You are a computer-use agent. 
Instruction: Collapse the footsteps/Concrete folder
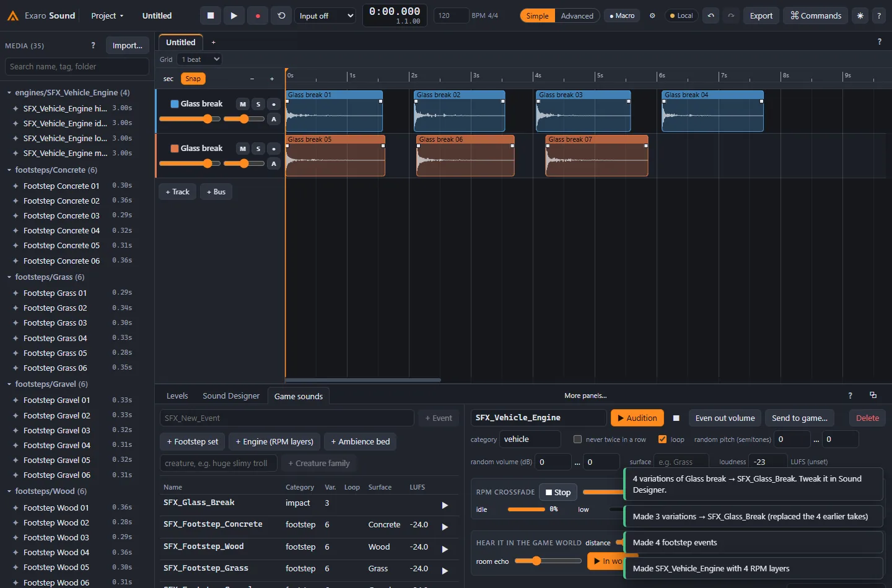[x=9, y=170]
